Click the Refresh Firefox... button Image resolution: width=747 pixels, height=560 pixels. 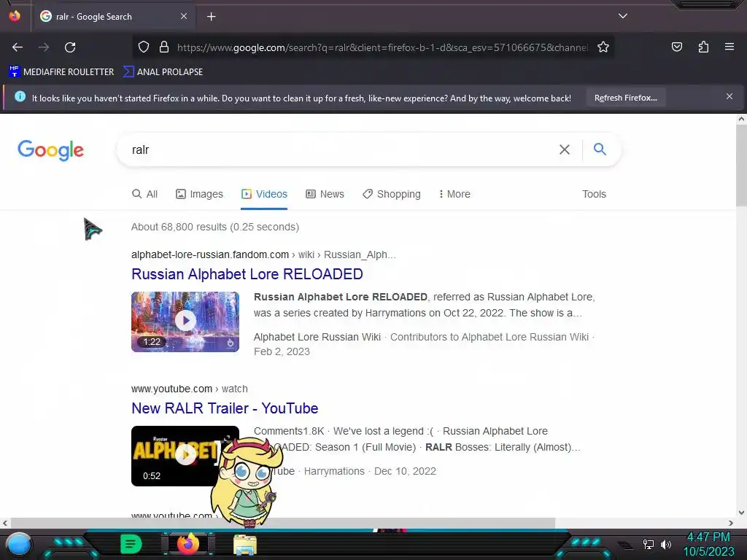tap(625, 98)
